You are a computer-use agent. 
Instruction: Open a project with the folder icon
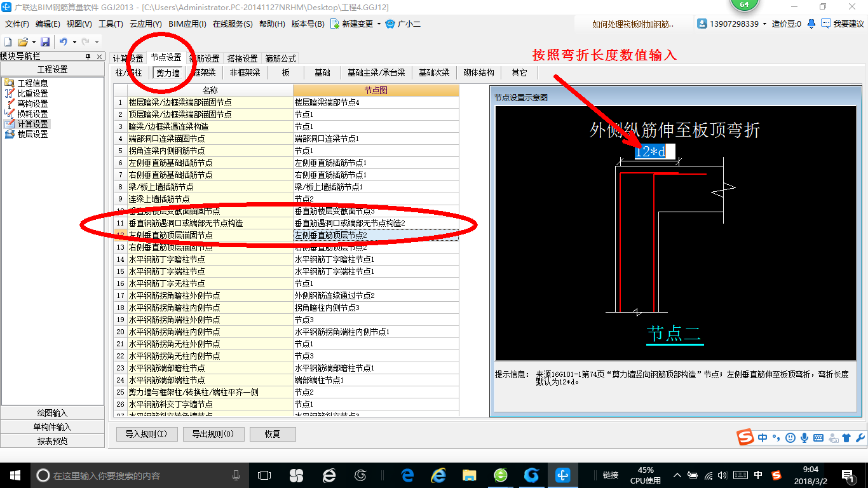tap(22, 41)
